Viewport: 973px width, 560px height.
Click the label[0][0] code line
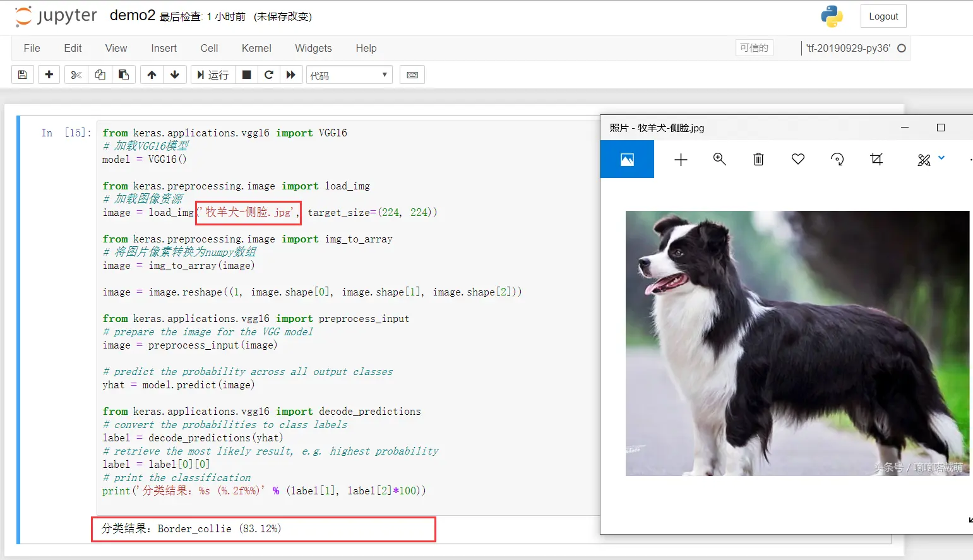156,464
